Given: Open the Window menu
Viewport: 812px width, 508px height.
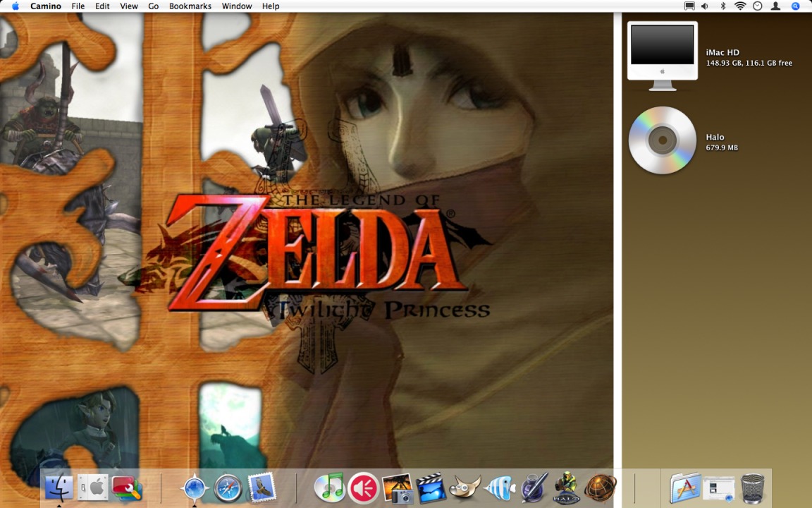Looking at the screenshot, I should (237, 6).
